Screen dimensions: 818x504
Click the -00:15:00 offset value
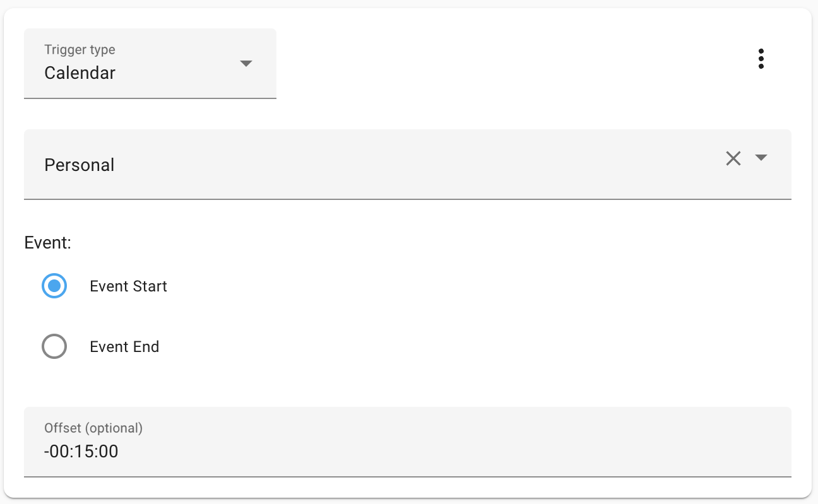[x=81, y=452]
